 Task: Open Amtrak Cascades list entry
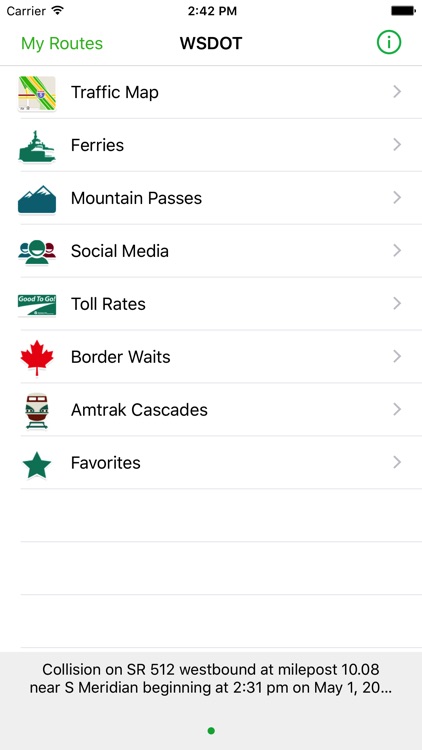(x=211, y=410)
